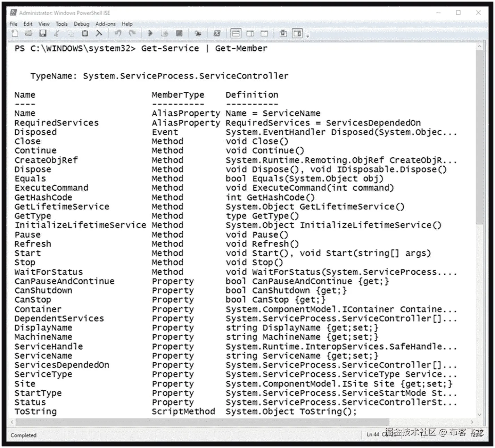The height and width of the screenshot is (448, 495).
Task: Select the Cut tool in the toolbar
Action: 57,33
